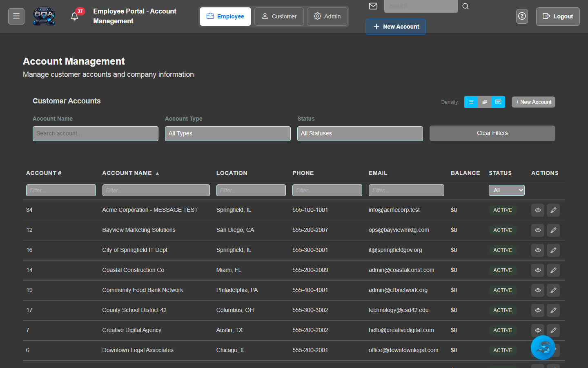This screenshot has height=368, width=588.
Task: Open the Status filter dropdown
Action: coord(360,133)
